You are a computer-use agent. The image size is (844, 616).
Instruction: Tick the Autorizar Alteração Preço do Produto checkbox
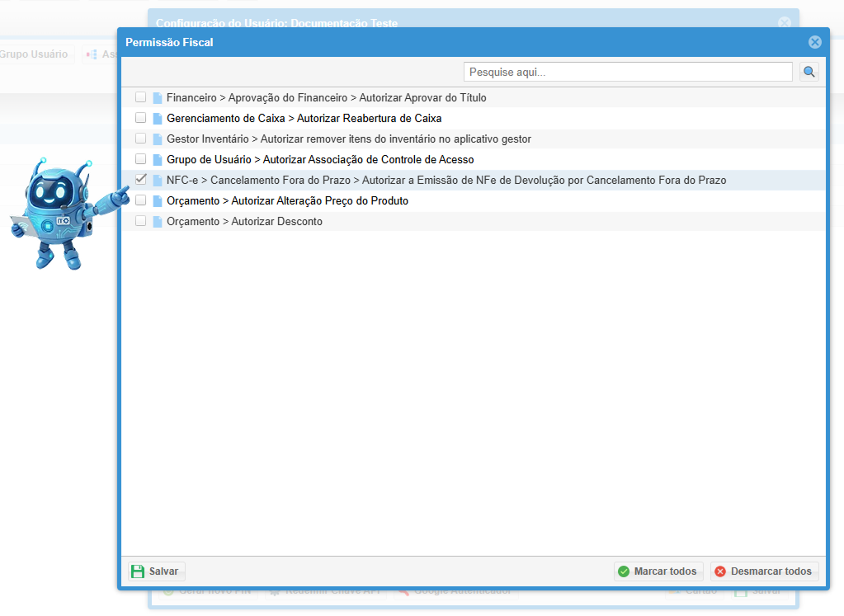[141, 200]
